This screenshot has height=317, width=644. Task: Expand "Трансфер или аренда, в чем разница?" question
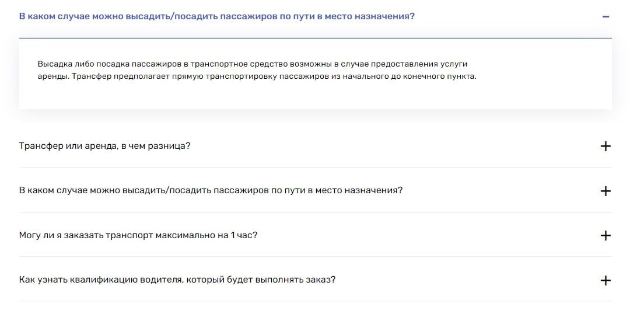[x=105, y=145]
